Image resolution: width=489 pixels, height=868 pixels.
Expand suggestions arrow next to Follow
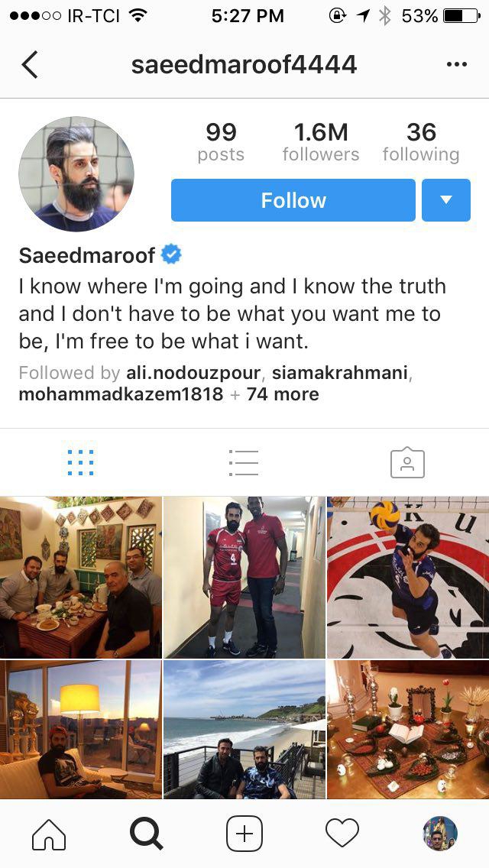446,200
